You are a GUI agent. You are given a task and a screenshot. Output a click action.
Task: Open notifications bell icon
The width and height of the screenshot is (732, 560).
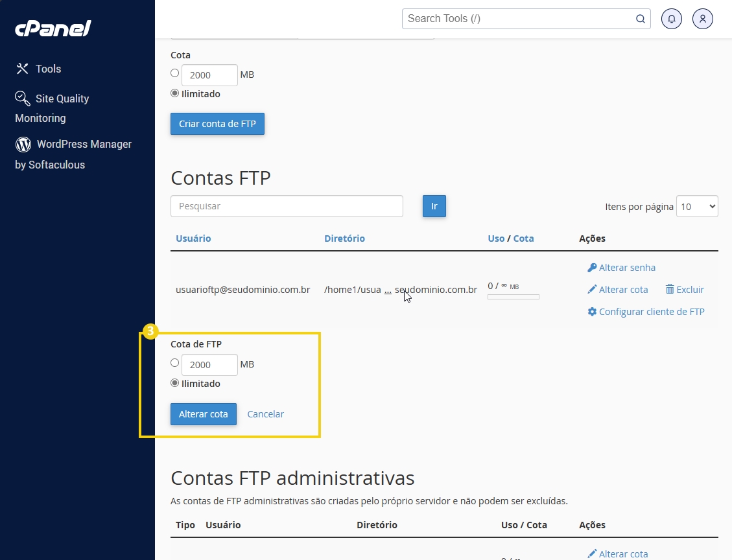(x=671, y=19)
